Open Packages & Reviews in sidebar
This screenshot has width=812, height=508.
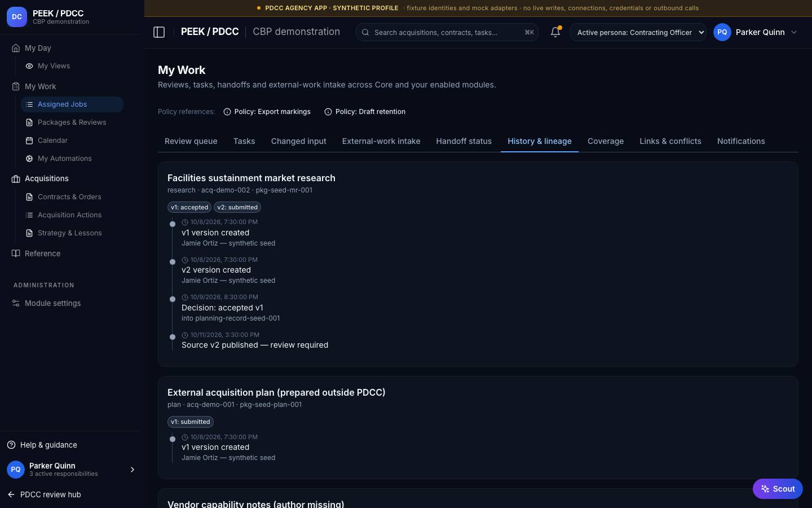72,122
